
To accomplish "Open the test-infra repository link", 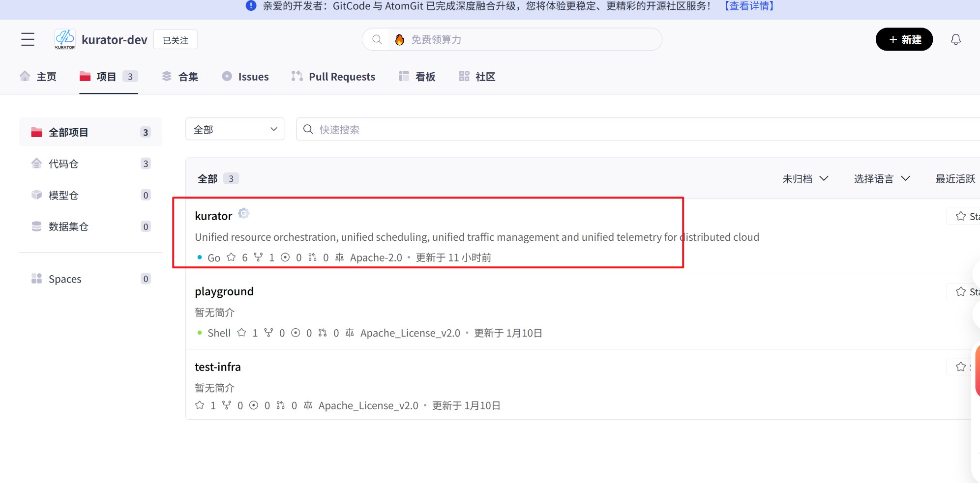I will [x=218, y=367].
